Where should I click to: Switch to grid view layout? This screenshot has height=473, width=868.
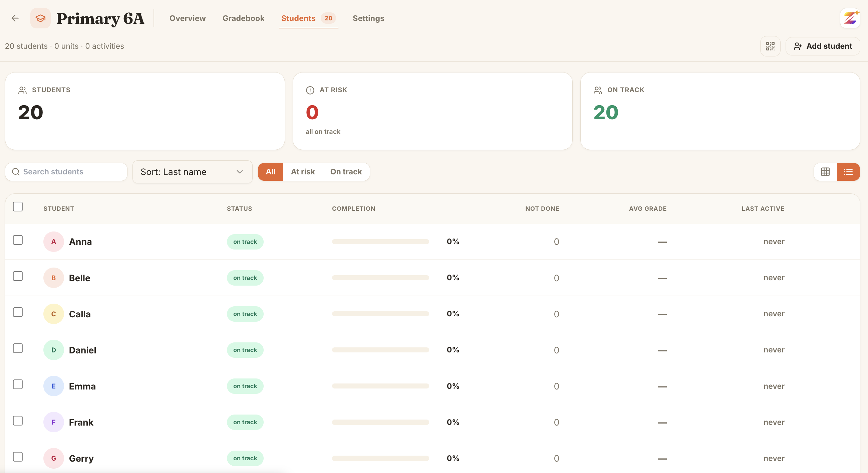pyautogui.click(x=825, y=172)
